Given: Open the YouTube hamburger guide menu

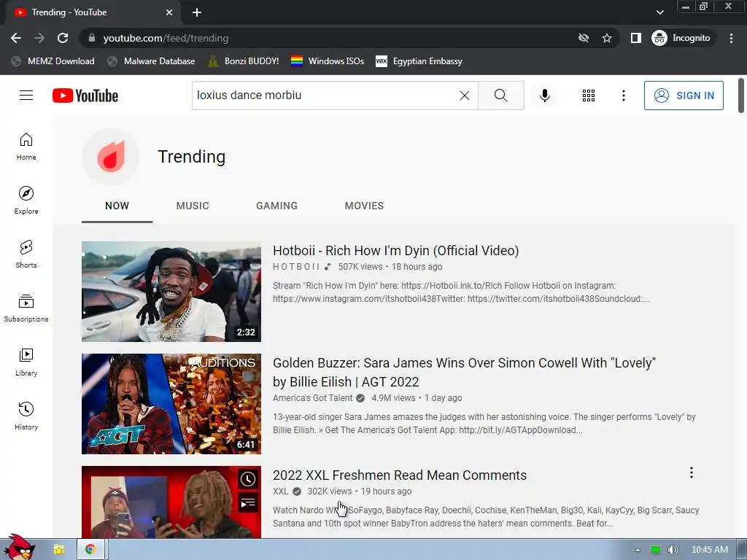Looking at the screenshot, I should 26,96.
